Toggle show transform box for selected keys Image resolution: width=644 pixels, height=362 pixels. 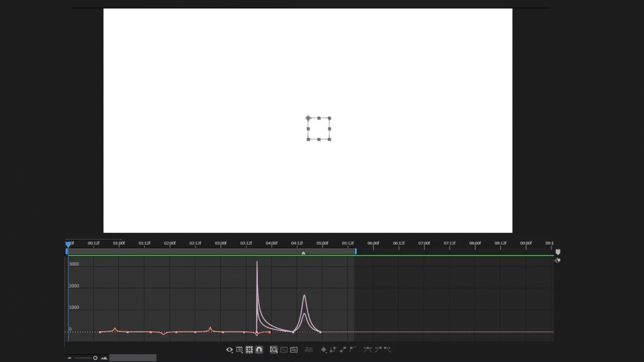pyautogui.click(x=249, y=350)
